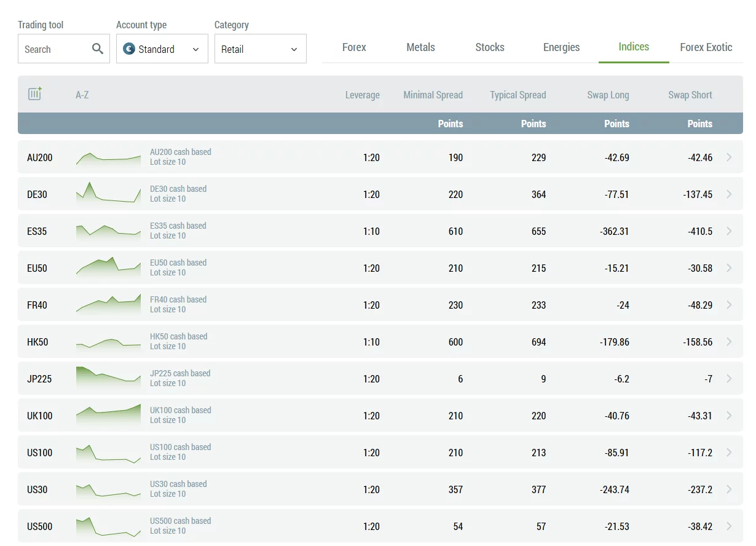This screenshot has height=546, width=756.
Task: Click the US500 symbol name
Action: coord(40,526)
